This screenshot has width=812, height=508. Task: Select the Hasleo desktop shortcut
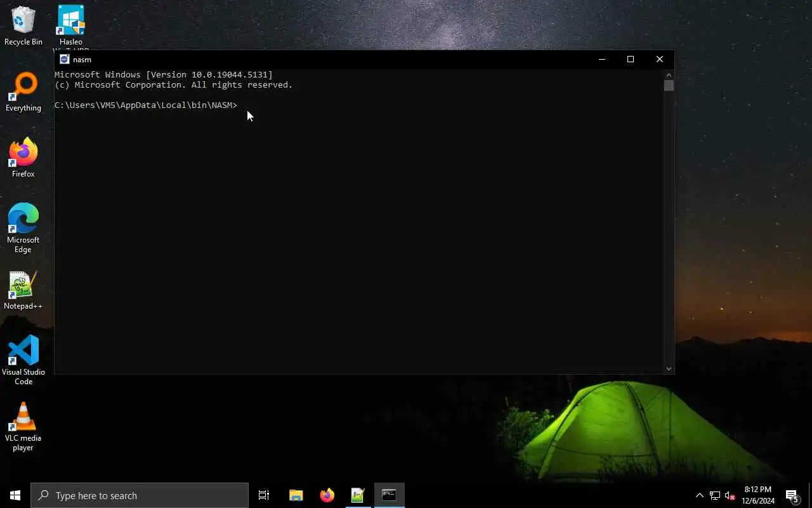point(71,27)
